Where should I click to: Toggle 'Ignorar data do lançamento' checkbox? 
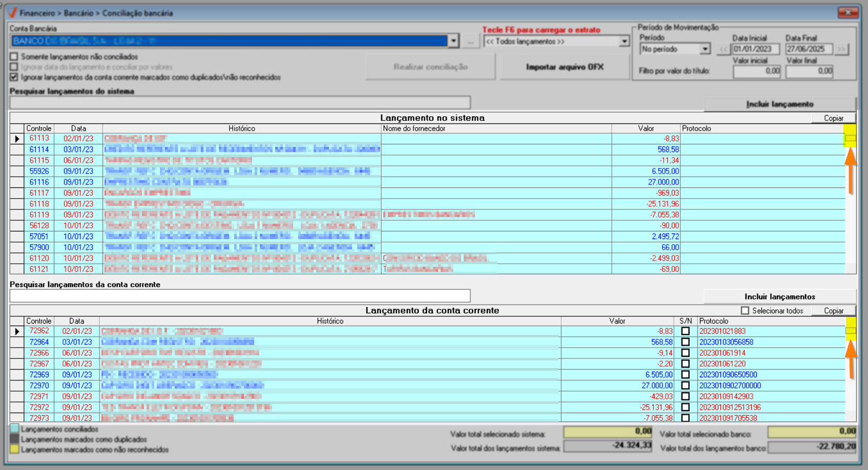(14, 67)
